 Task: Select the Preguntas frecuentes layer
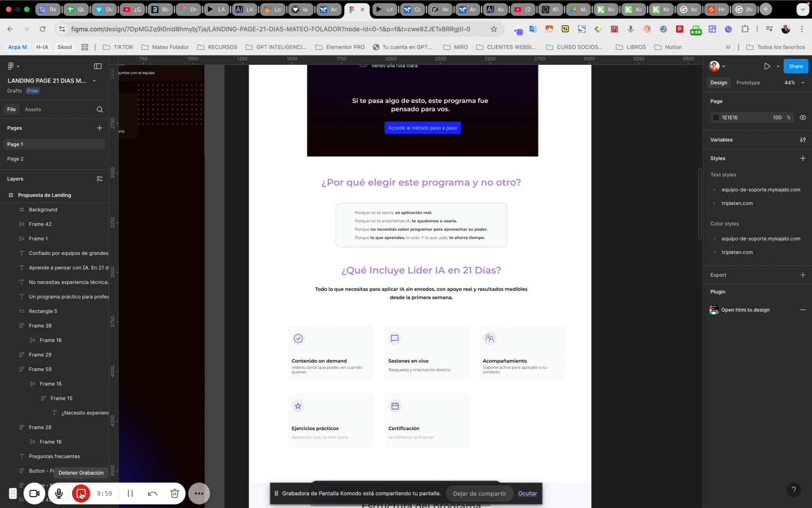(54, 456)
